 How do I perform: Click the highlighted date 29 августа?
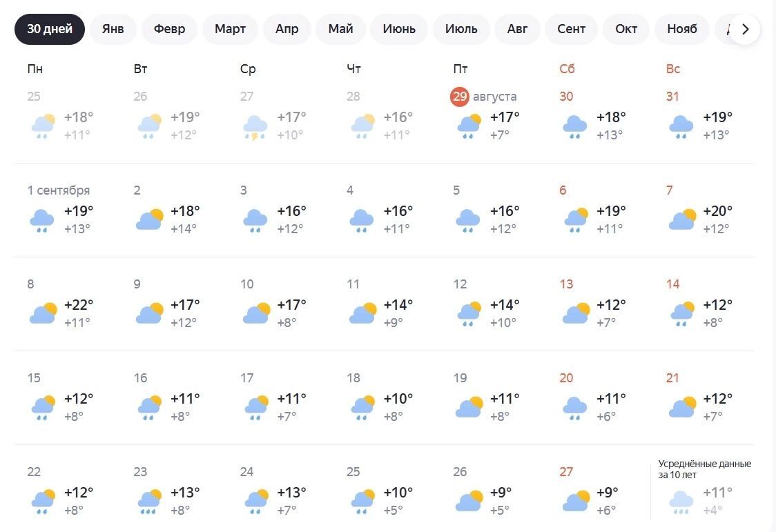click(x=483, y=97)
